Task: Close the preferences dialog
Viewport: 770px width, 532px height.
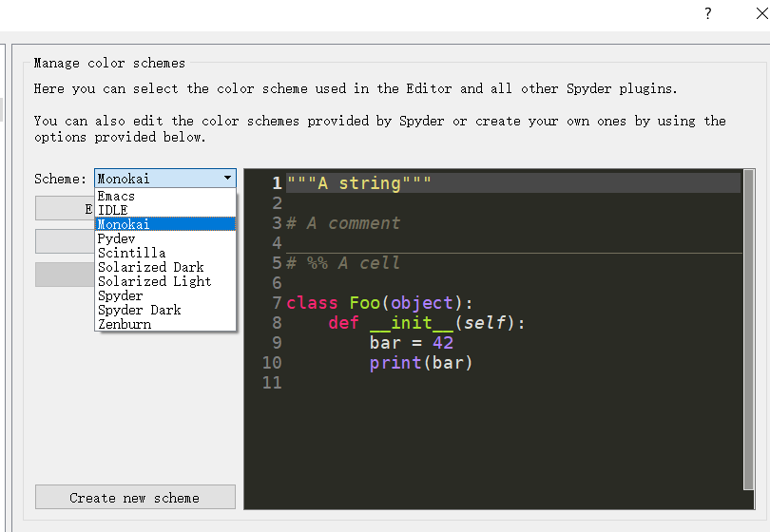Action: click(x=762, y=13)
